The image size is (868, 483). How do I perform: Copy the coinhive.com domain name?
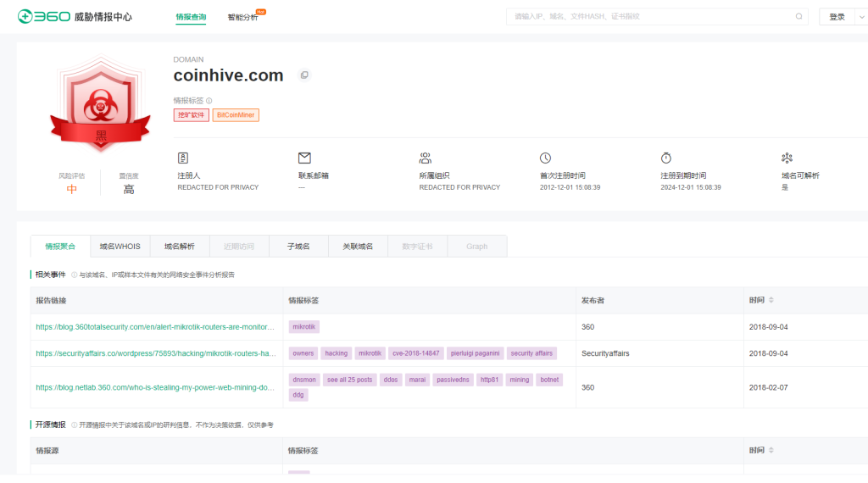[x=304, y=75]
